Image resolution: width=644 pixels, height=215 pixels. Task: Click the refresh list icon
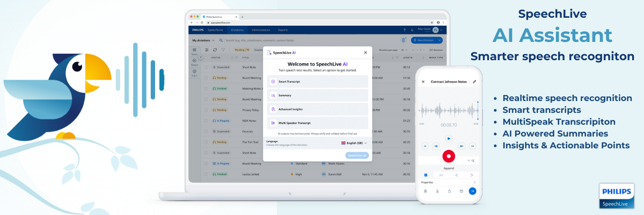coord(215,50)
